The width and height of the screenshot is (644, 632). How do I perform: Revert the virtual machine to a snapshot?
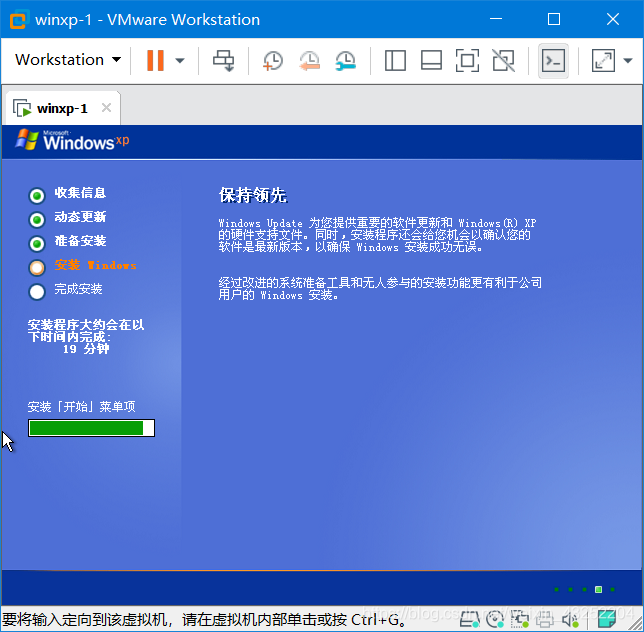(x=309, y=61)
